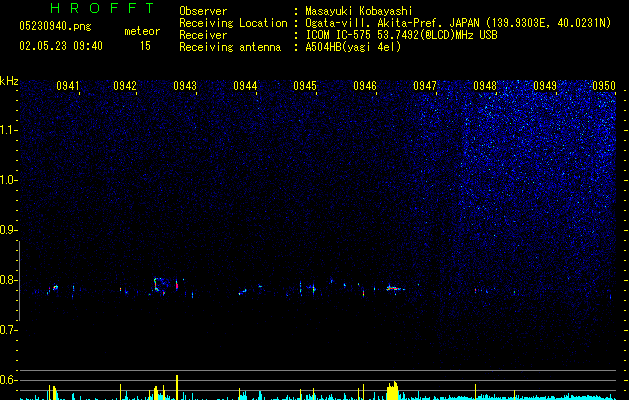The height and width of the screenshot is (400, 629).
Task: Click the kHz axis unit label
Action: click(x=9, y=81)
